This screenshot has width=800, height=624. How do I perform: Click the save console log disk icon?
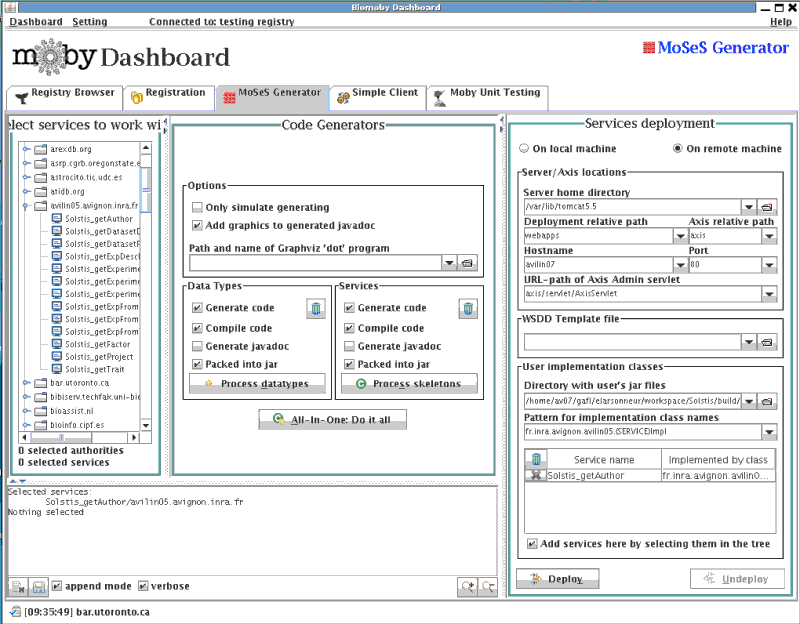tap(38, 586)
